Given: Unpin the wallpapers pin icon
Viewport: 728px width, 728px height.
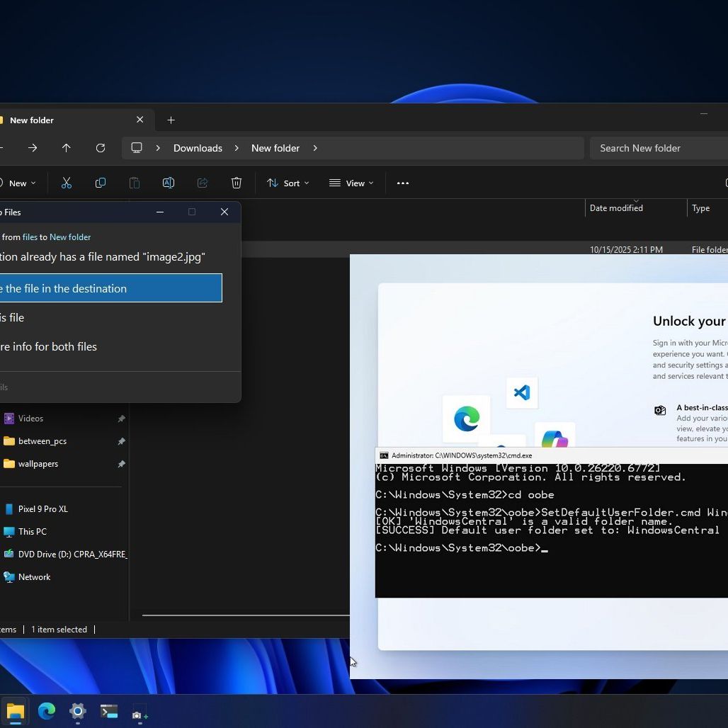Looking at the screenshot, I should click(121, 464).
